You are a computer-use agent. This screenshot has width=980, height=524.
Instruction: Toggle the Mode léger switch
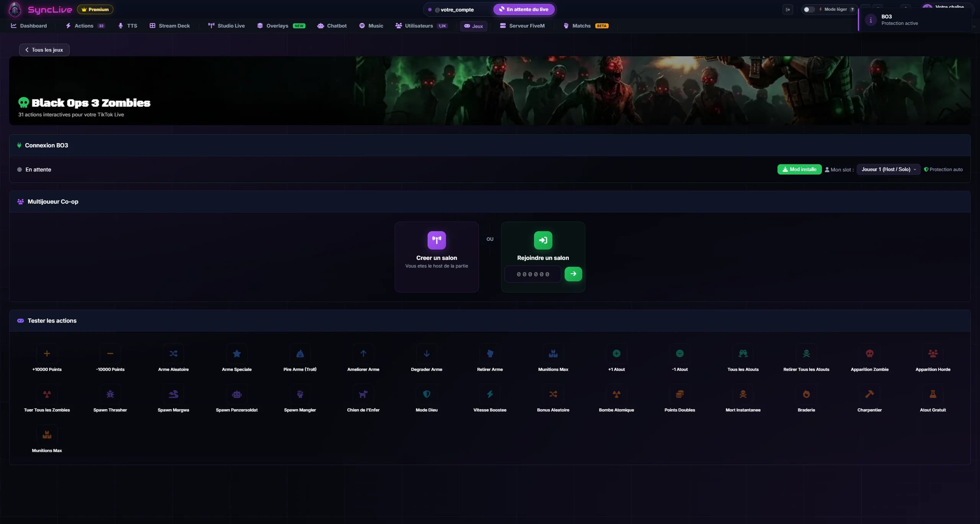[808, 10]
